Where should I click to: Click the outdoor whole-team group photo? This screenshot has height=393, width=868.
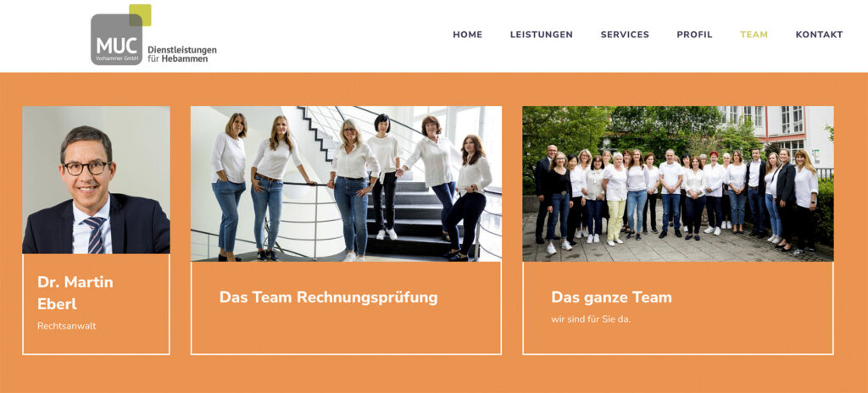(x=678, y=184)
